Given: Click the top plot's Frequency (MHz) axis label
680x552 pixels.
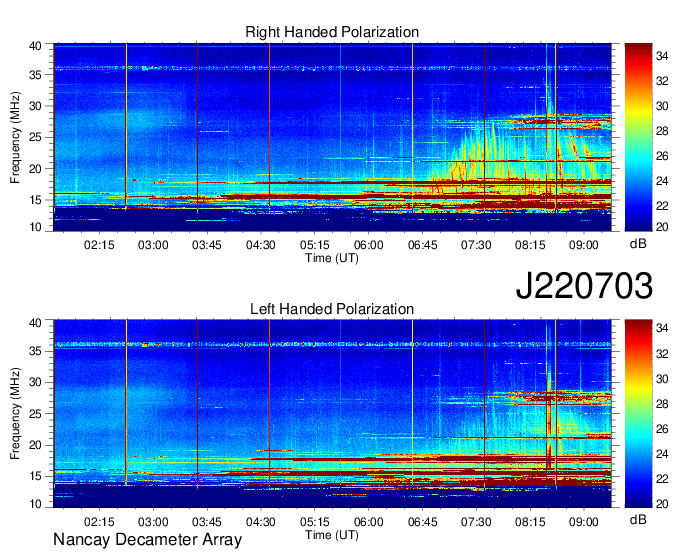Looking at the screenshot, I should (15, 137).
